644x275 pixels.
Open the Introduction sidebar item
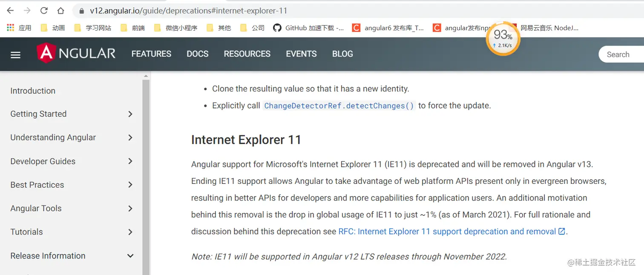[x=33, y=91]
